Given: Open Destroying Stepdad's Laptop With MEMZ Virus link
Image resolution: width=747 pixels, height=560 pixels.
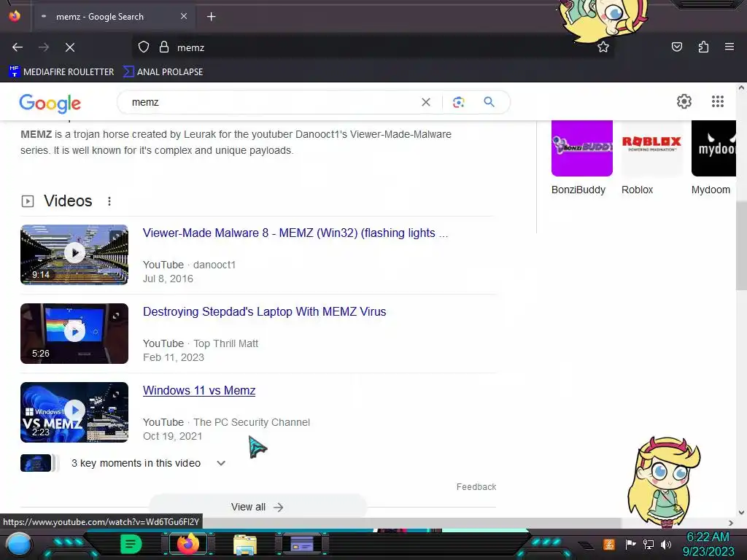Looking at the screenshot, I should click(x=264, y=311).
